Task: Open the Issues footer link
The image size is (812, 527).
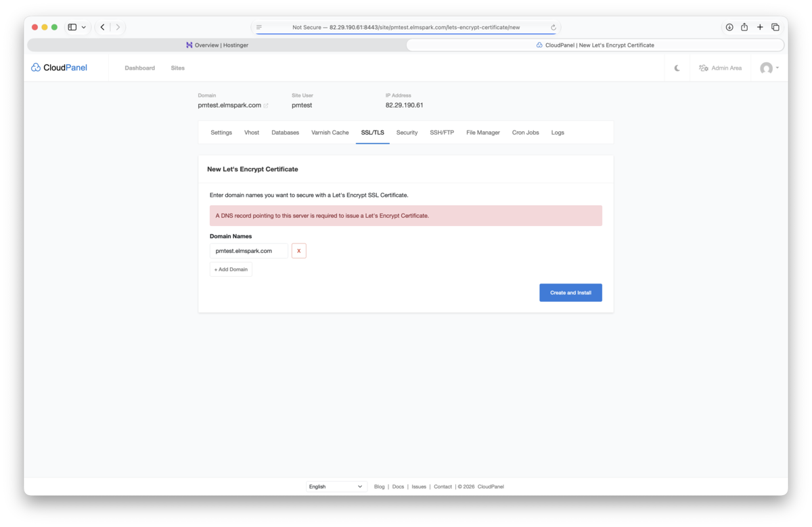Action: (x=419, y=486)
